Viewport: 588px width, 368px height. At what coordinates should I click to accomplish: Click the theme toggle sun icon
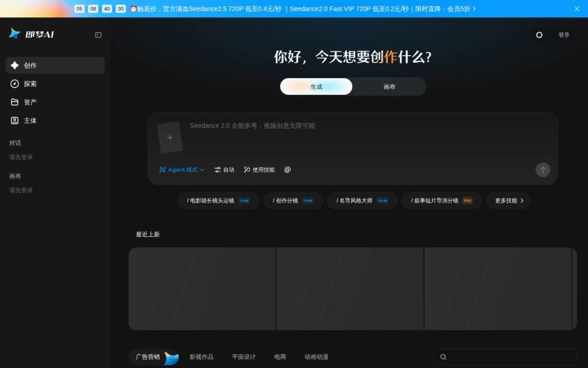click(x=539, y=35)
